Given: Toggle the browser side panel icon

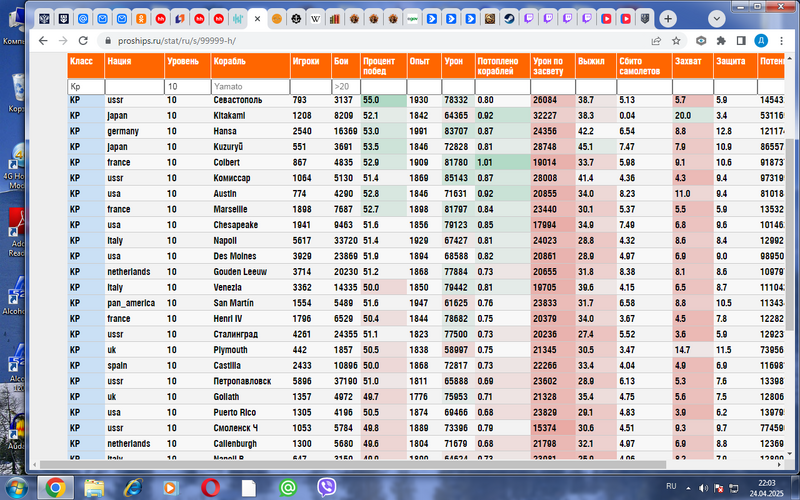Looking at the screenshot, I should (x=741, y=41).
